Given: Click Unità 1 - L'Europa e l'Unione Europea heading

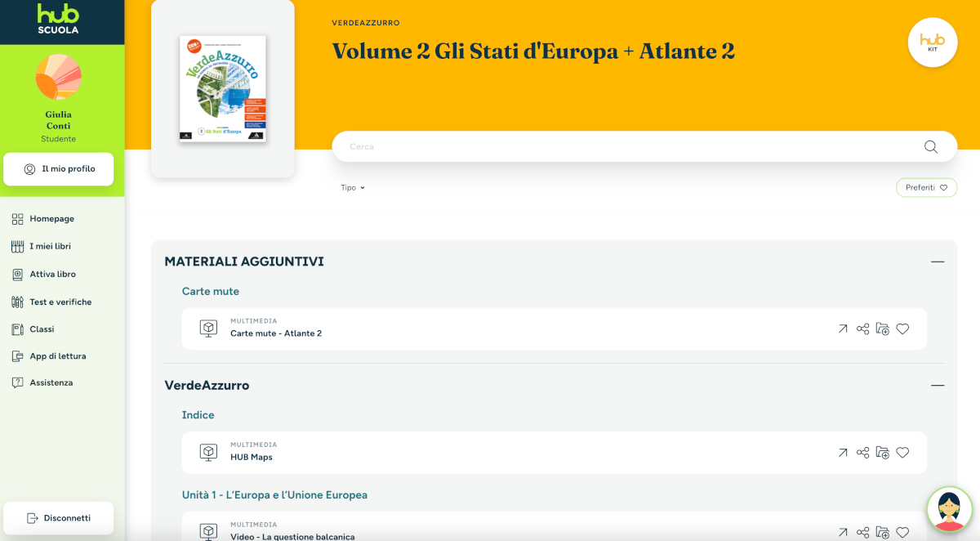Looking at the screenshot, I should point(274,495).
